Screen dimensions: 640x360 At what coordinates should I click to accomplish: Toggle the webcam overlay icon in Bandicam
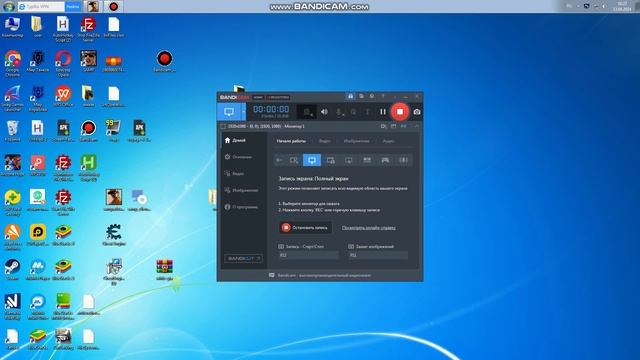point(307,112)
